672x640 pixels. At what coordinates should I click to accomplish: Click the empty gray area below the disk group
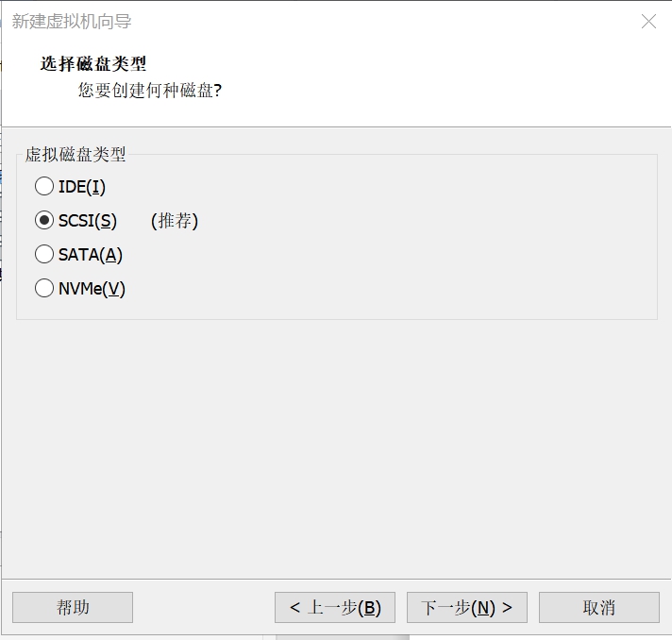tap(336, 448)
